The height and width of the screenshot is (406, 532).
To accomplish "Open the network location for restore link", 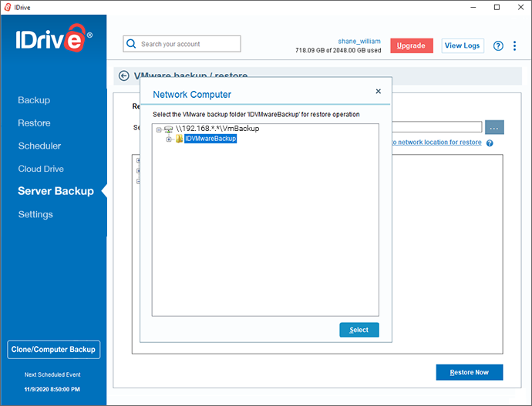I will (436, 143).
